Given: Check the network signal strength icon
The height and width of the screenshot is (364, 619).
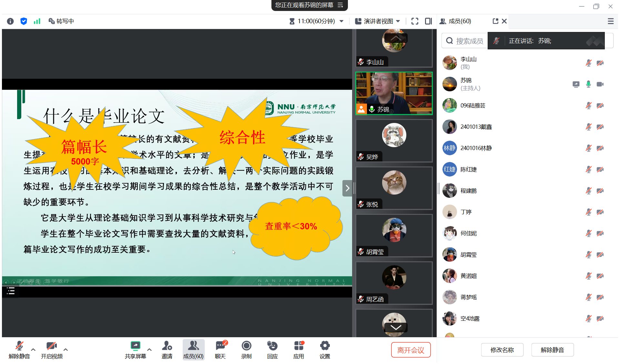Looking at the screenshot, I should [37, 21].
